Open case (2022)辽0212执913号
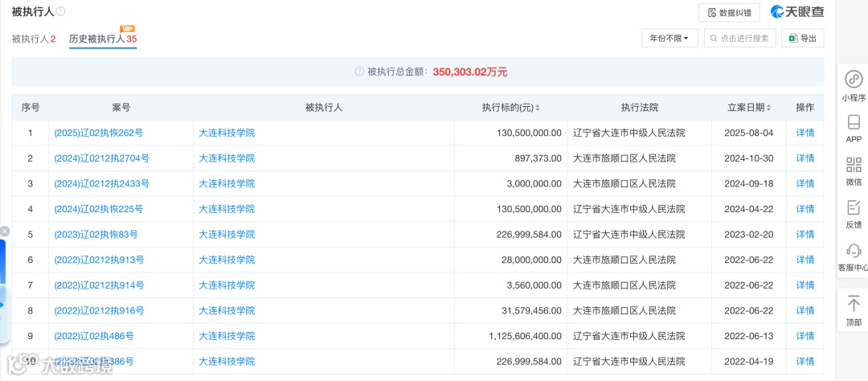This screenshot has height=381, width=868. tap(99, 260)
